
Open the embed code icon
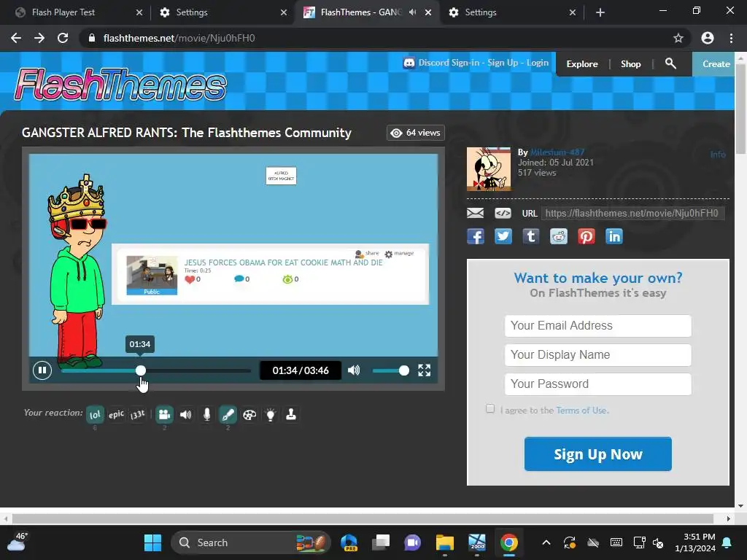pyautogui.click(x=503, y=213)
